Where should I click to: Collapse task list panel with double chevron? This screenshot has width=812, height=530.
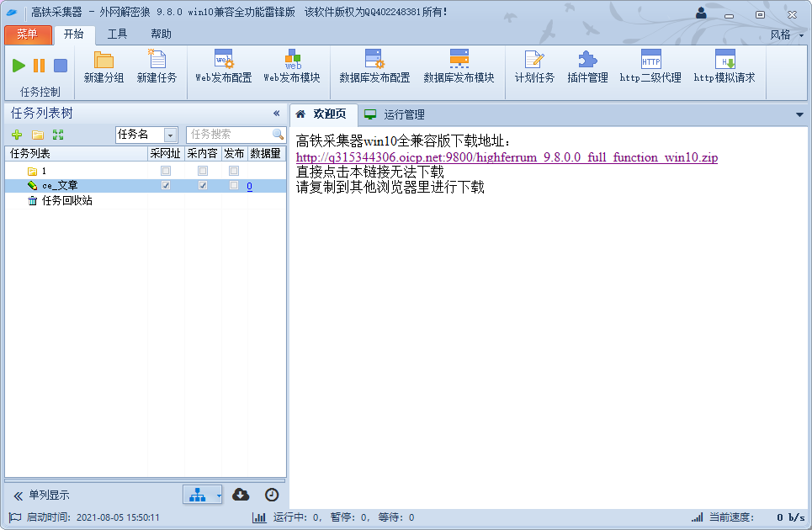point(277,114)
